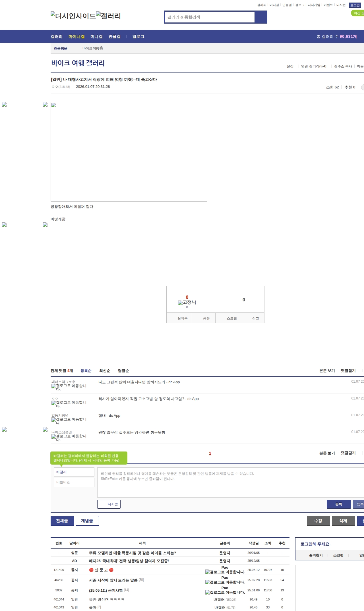The height and width of the screenshot is (611, 364).
Task: Open the 메디25 AD post
Action: click(129, 561)
